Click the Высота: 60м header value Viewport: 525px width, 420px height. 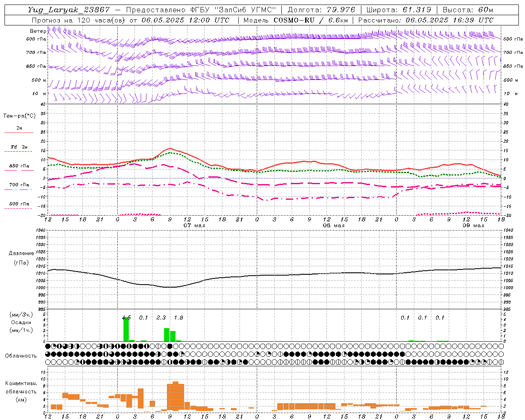click(468, 10)
